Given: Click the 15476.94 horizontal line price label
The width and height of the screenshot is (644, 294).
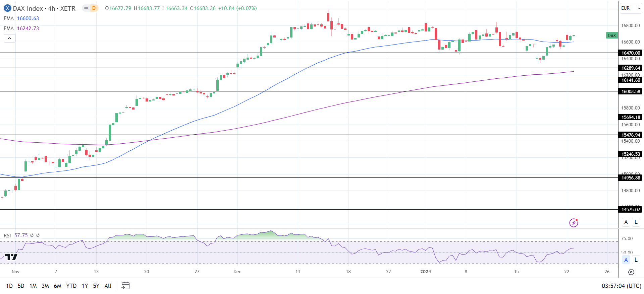Looking at the screenshot, I should point(631,135).
